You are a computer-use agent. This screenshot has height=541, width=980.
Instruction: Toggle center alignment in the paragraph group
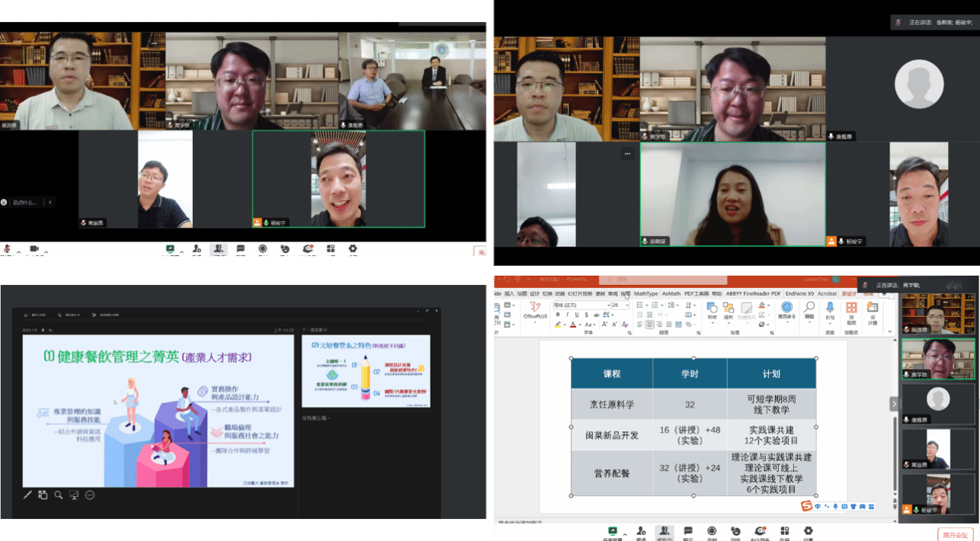(x=649, y=324)
